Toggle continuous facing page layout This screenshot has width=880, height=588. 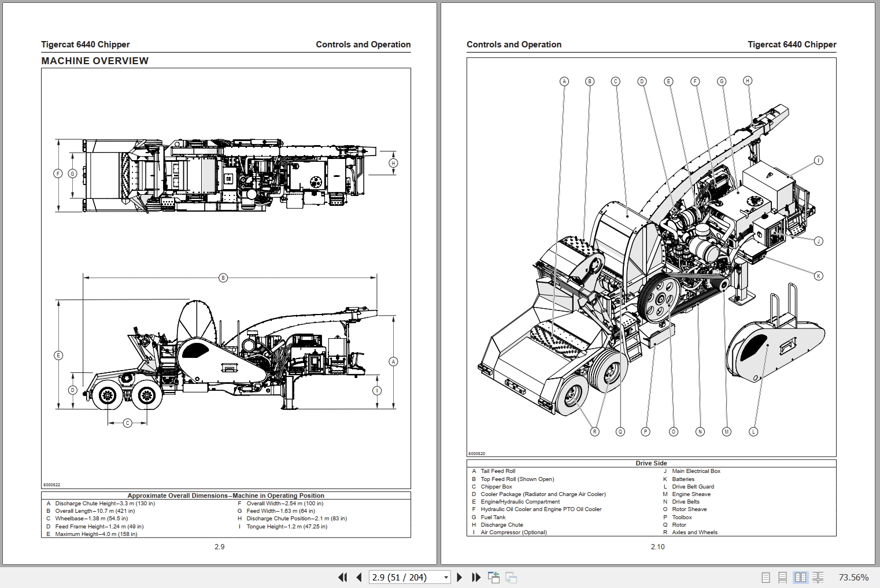[818, 577]
